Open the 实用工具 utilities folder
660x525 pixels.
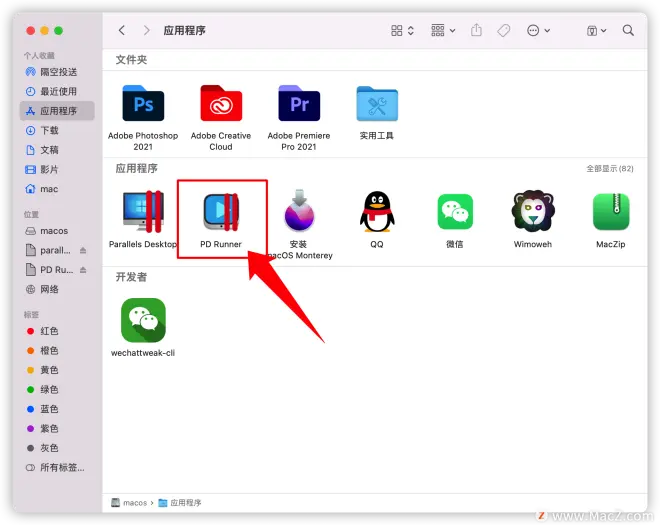pos(377,104)
